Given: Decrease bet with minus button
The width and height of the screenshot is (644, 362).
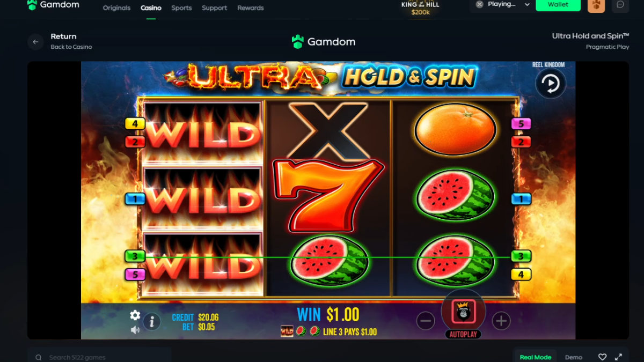Looking at the screenshot, I should coord(426,321).
